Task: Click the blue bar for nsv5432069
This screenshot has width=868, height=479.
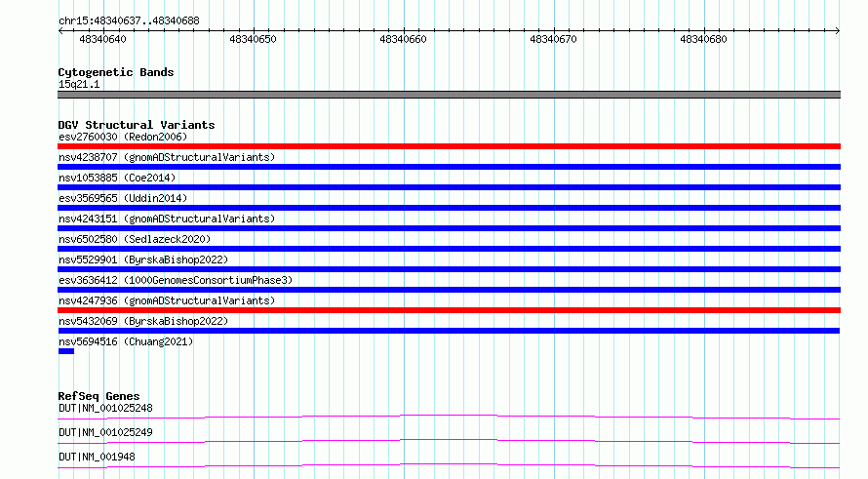Action: click(x=449, y=331)
